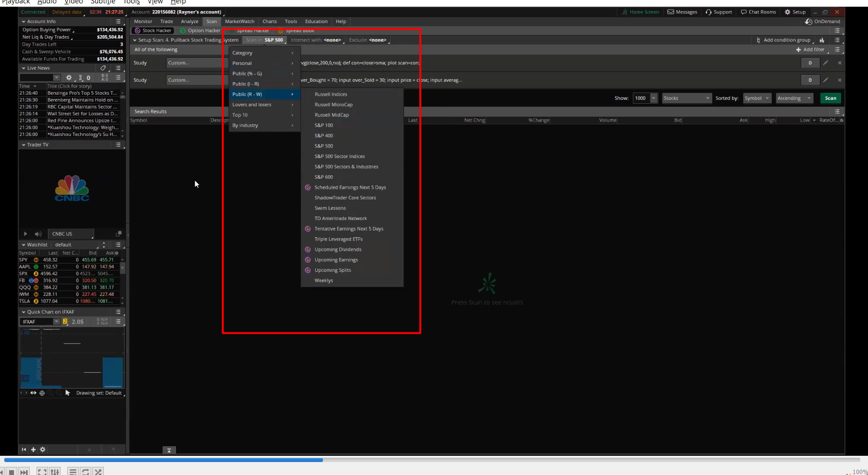Open the Setup gear menu
The height and width of the screenshot is (475, 868).
pyautogui.click(x=795, y=12)
